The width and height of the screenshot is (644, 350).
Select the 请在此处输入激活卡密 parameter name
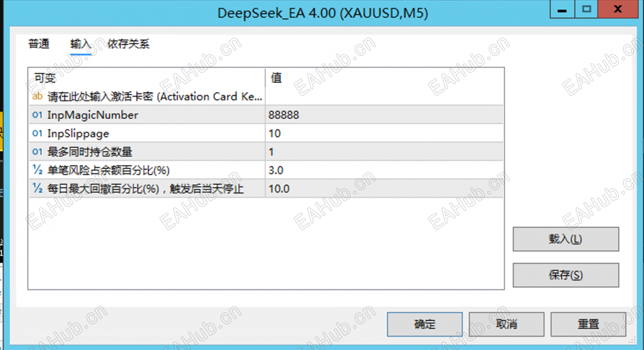(156, 97)
